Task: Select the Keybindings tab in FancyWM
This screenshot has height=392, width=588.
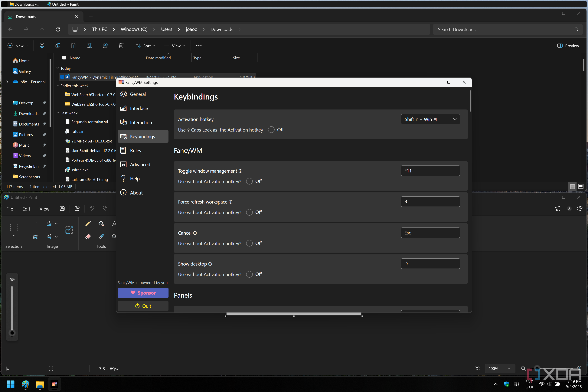Action: tap(143, 136)
